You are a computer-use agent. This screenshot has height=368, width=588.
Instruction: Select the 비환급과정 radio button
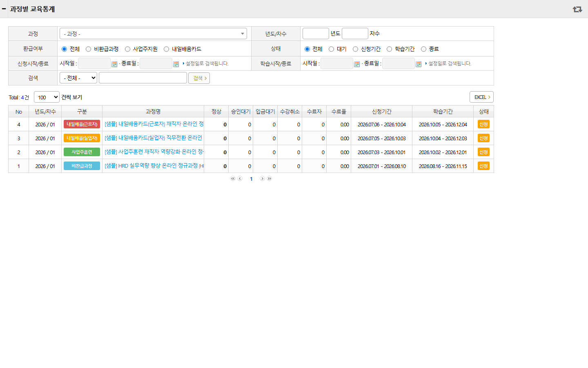click(x=88, y=49)
